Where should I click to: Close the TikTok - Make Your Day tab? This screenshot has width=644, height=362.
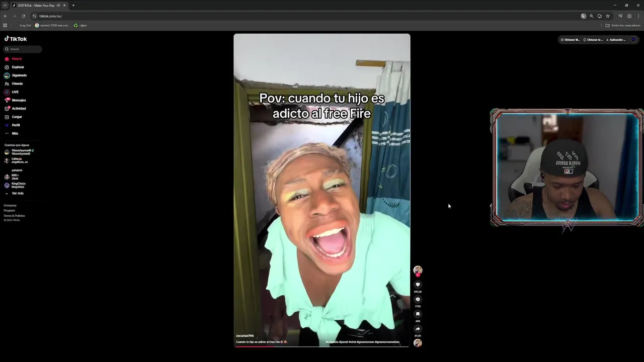64,5
